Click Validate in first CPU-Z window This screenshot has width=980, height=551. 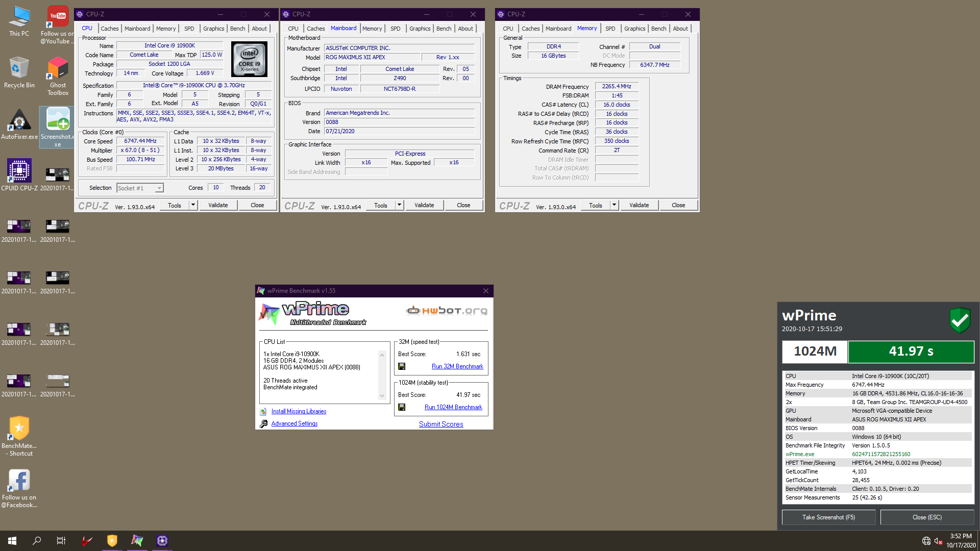click(218, 205)
